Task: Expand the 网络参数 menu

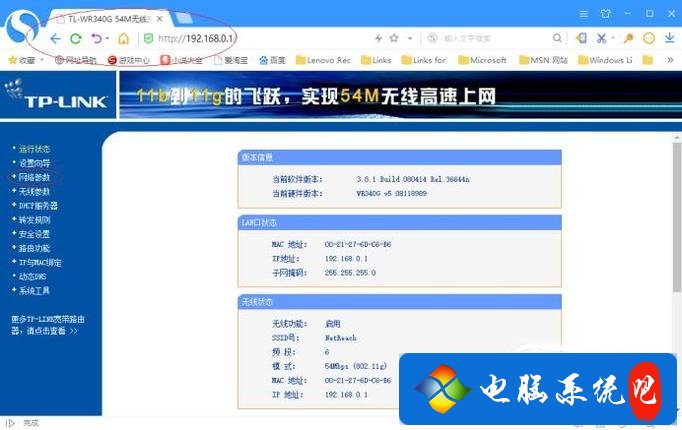Action: [x=34, y=177]
